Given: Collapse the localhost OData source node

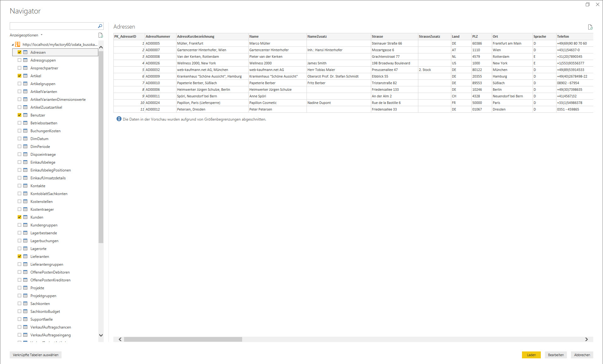Looking at the screenshot, I should click(13, 45).
